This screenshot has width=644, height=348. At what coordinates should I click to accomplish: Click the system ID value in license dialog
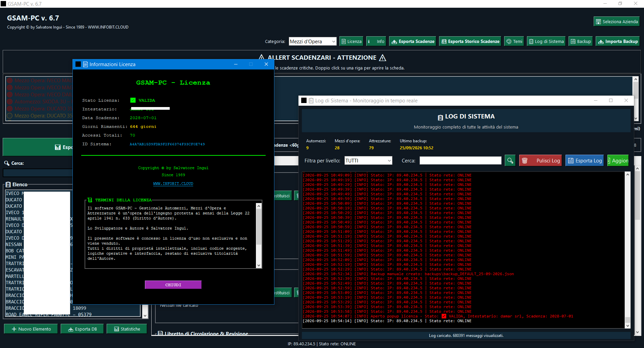click(x=167, y=144)
